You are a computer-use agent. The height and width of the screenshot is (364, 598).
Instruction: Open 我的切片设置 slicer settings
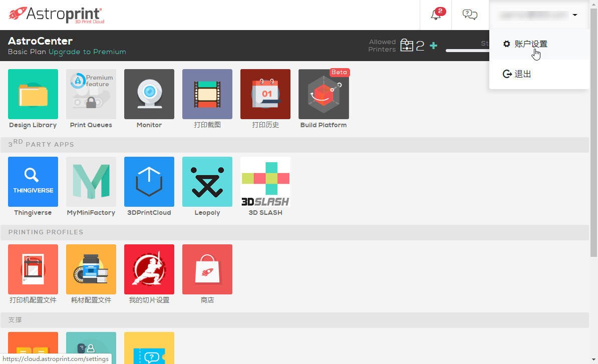click(149, 269)
